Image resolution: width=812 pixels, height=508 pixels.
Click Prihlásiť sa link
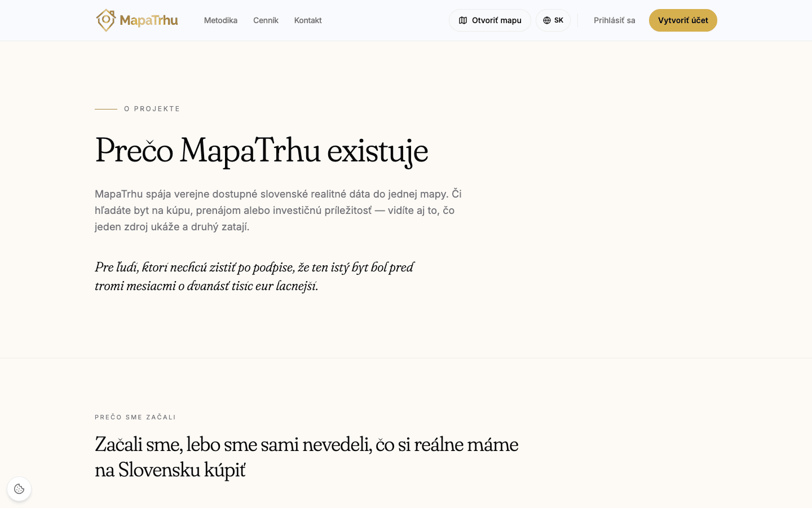coord(615,20)
